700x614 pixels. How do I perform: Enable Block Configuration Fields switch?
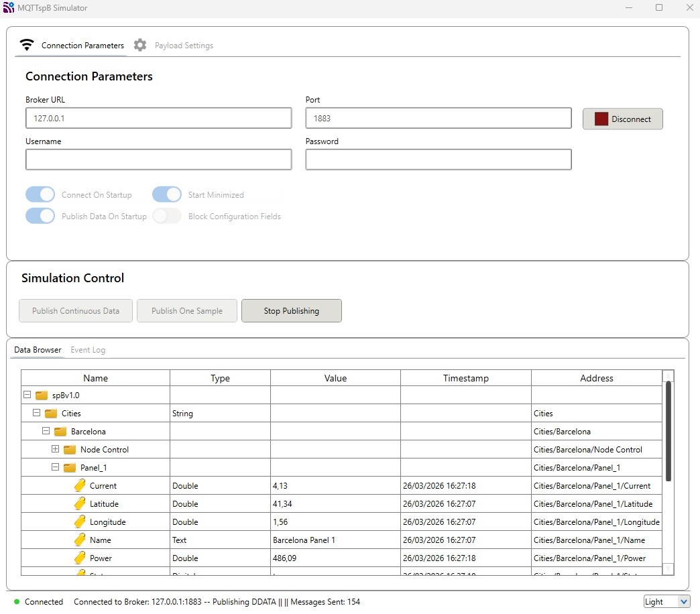click(167, 217)
